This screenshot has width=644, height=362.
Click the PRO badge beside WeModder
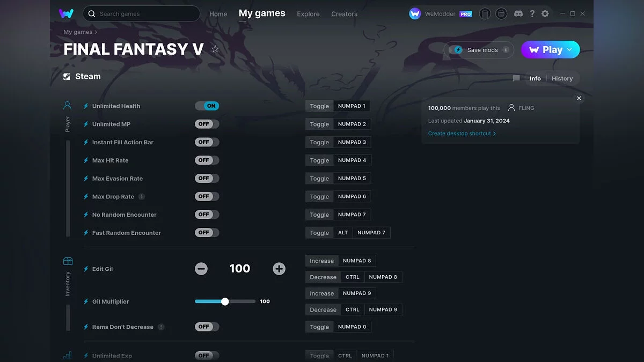pos(466,14)
